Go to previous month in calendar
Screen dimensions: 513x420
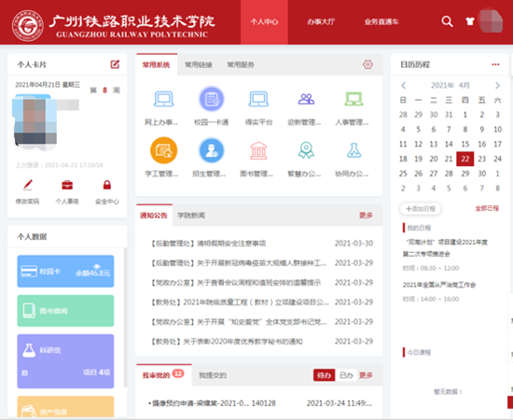point(403,86)
